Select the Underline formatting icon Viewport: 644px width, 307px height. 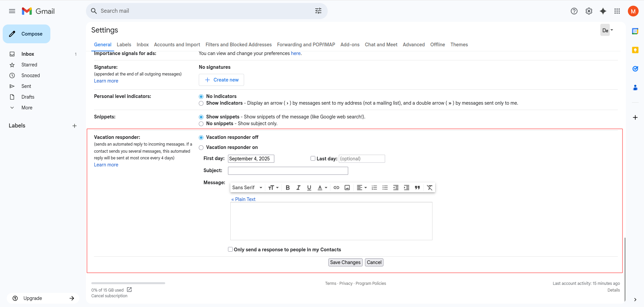click(x=309, y=188)
